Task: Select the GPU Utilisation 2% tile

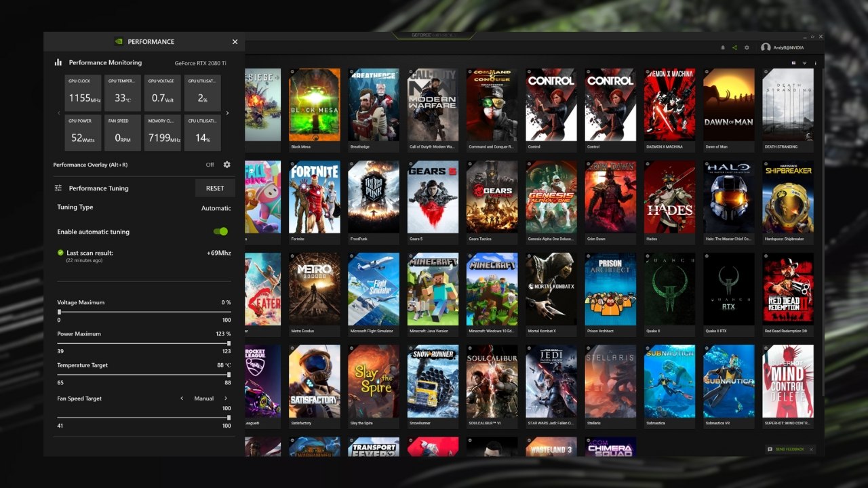Action: pyautogui.click(x=201, y=94)
